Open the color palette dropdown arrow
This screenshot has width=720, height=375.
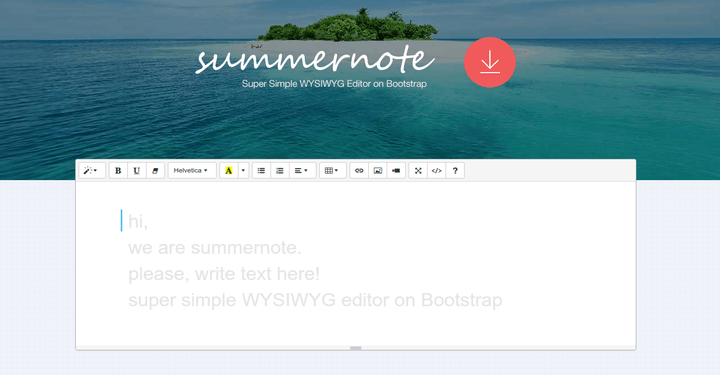[x=243, y=170]
